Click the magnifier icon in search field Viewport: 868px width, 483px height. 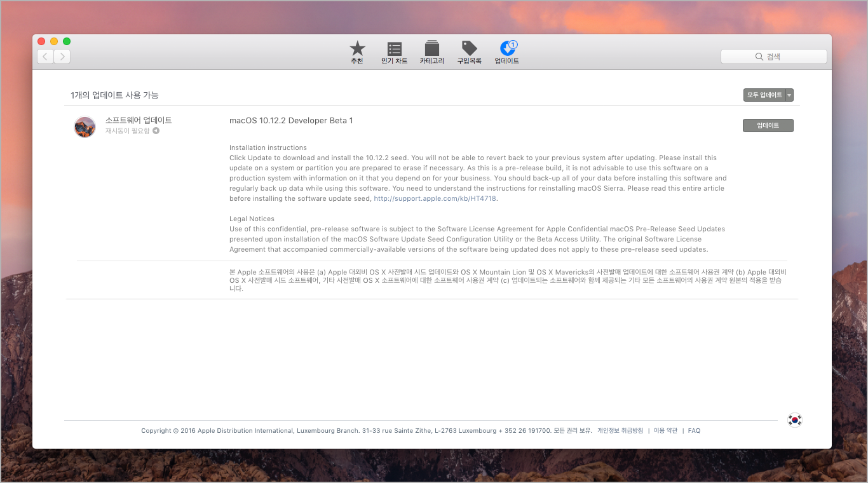[x=759, y=57]
